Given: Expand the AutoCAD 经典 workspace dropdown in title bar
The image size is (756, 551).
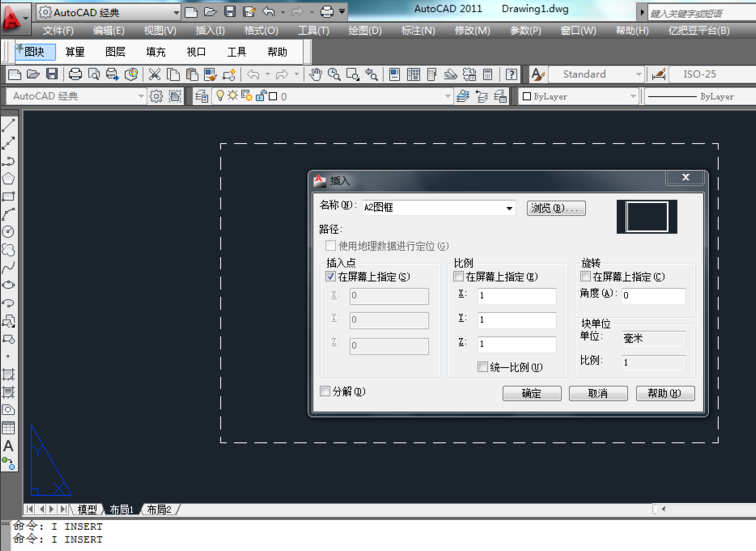Looking at the screenshot, I should click(x=176, y=12).
